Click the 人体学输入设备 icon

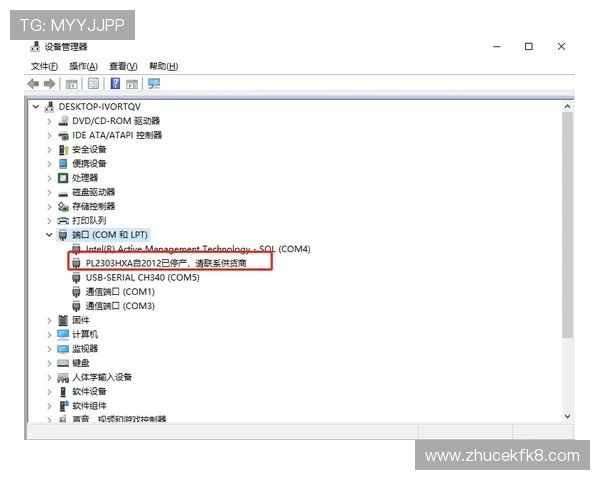coord(63,378)
